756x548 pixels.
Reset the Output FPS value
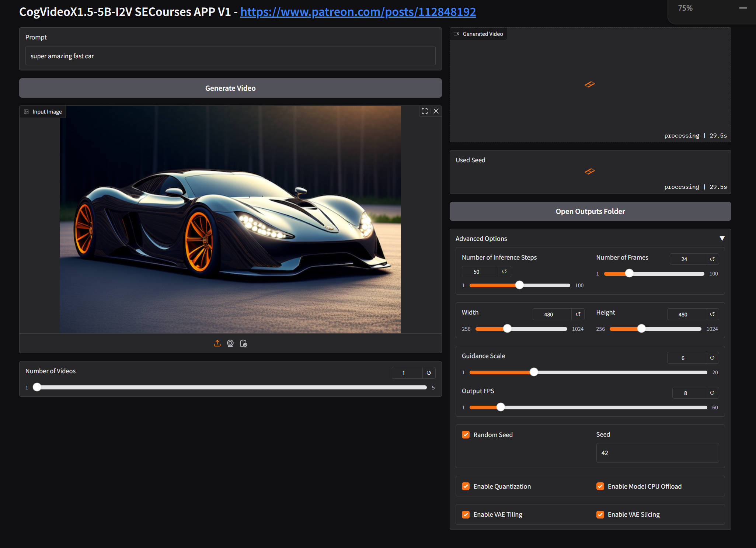[712, 393]
